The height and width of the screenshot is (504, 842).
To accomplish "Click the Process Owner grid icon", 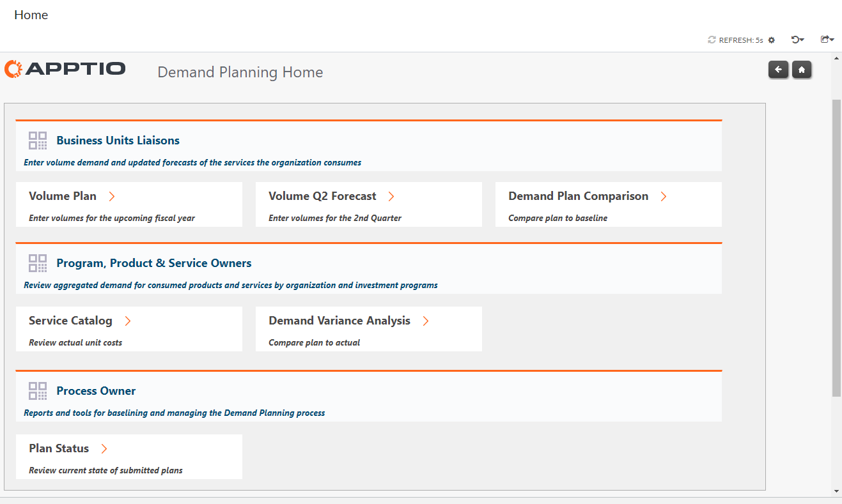I will pyautogui.click(x=38, y=391).
